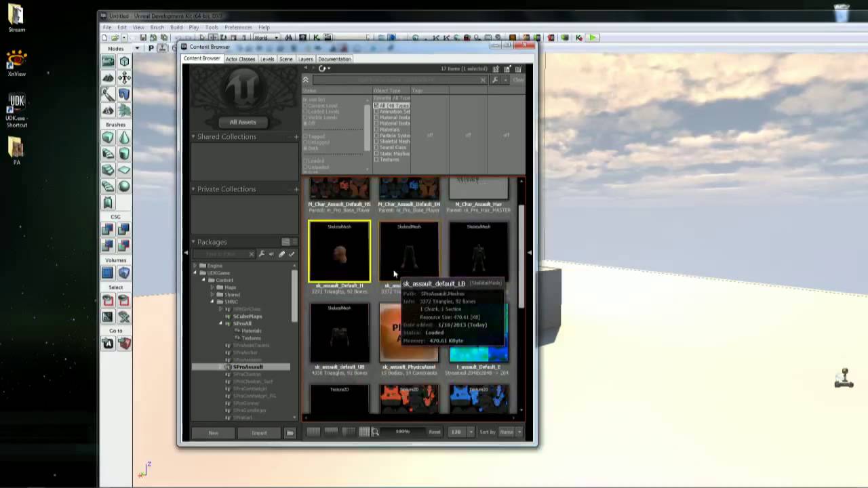Select the Sheet brush icon
The width and height of the screenshot is (868, 488).
coord(125,170)
